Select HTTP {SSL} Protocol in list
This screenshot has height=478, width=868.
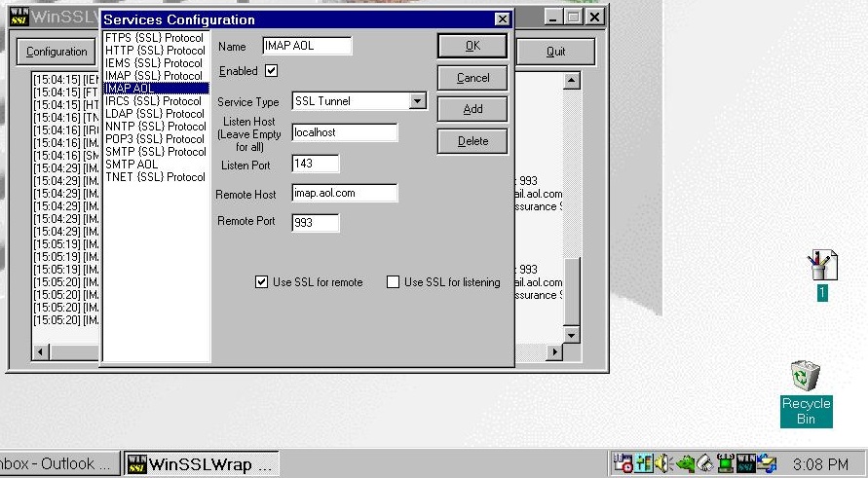(156, 51)
